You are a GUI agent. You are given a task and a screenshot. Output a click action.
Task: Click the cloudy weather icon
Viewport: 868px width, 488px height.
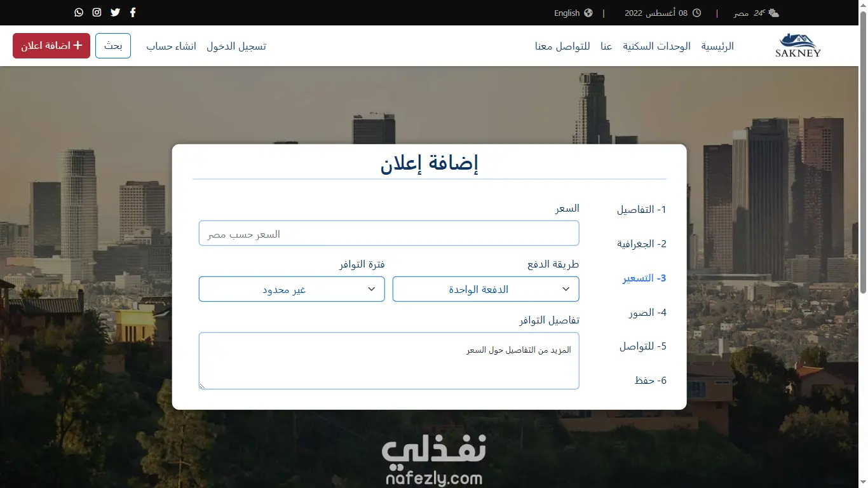tap(773, 13)
